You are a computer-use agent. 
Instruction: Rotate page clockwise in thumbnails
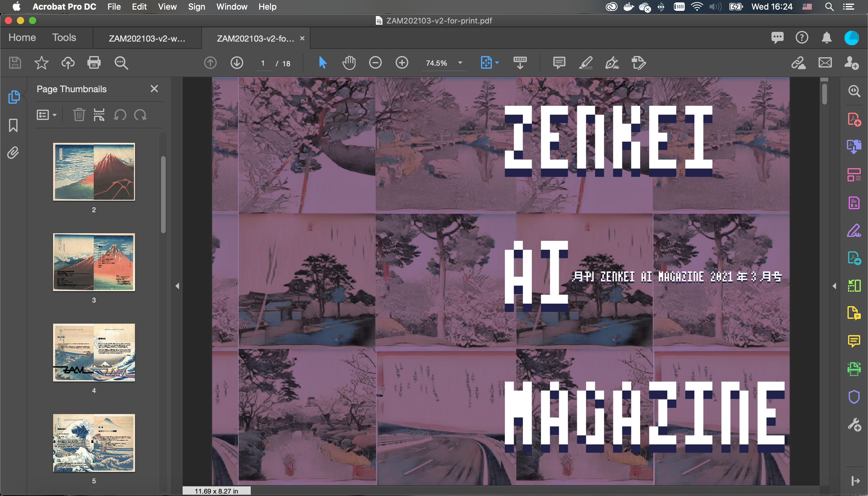pyautogui.click(x=140, y=115)
